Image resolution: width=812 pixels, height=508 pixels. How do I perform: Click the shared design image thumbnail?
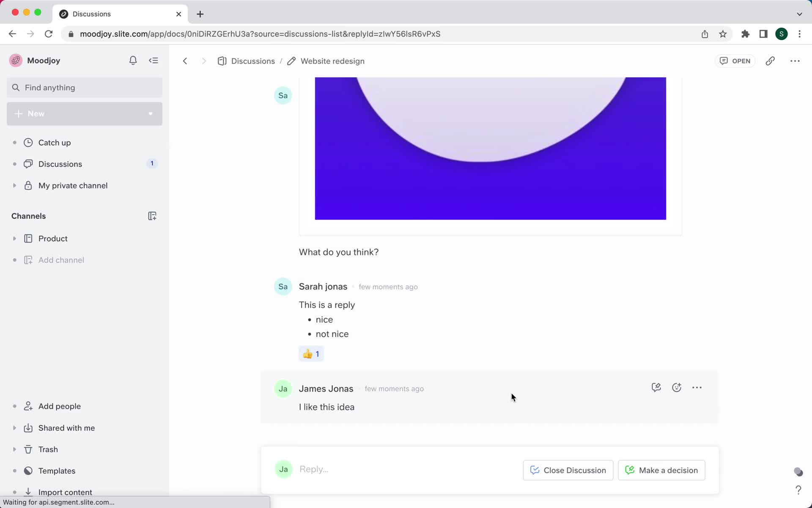click(490, 148)
